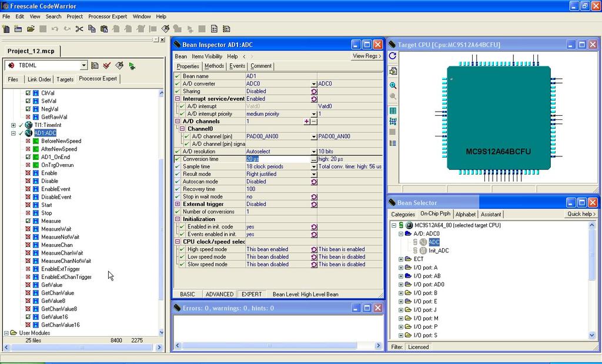Click the View Regs button
Viewport: 602px width, 364px height.
(367, 56)
